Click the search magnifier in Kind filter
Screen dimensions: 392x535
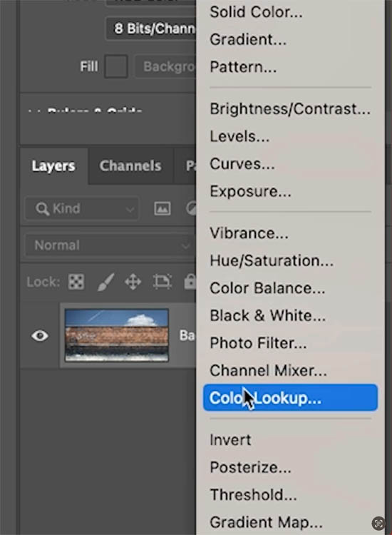42,208
